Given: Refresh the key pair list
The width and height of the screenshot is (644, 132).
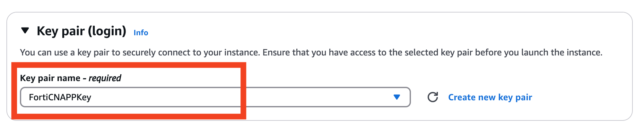Looking at the screenshot, I should (x=433, y=97).
